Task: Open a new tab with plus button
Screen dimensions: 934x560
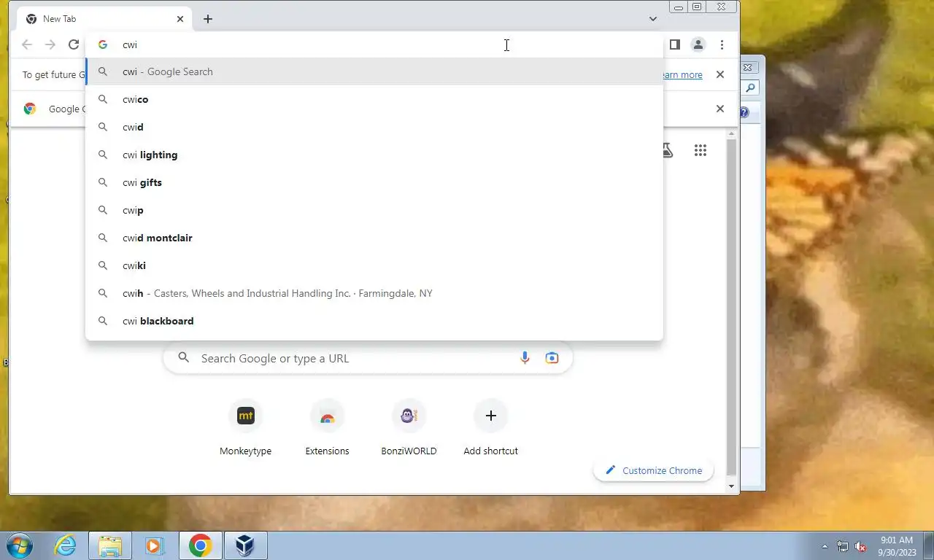Action: [x=208, y=19]
